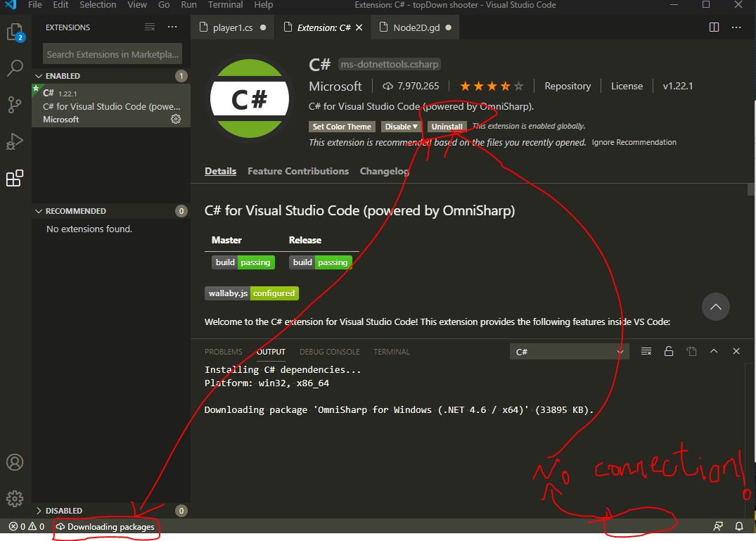Toggle the filter on the Output panel
This screenshot has height=541, width=756.
646,351
